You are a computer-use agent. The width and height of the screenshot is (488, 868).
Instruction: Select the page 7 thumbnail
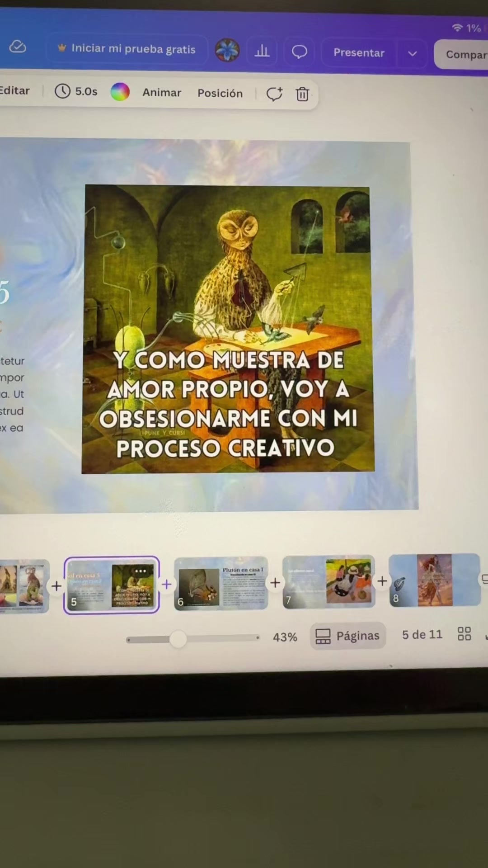[x=328, y=581]
